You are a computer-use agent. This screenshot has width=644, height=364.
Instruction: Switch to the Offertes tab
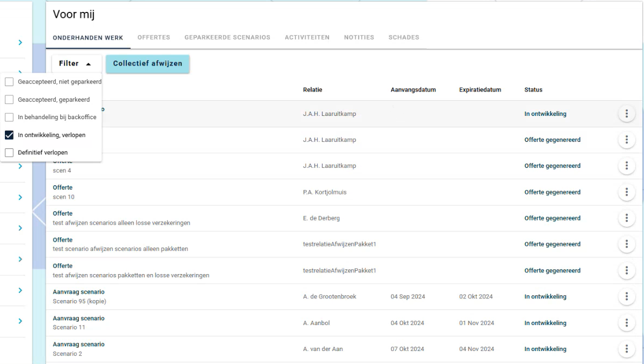point(153,37)
